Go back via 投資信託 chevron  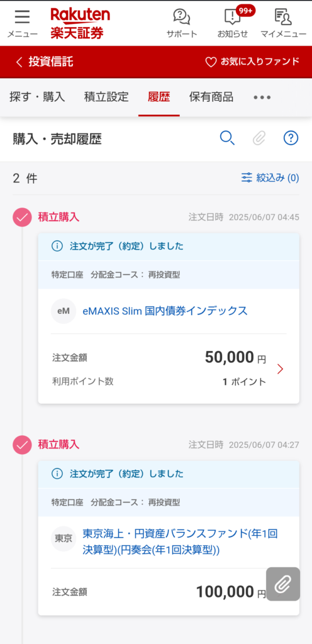[44, 62]
